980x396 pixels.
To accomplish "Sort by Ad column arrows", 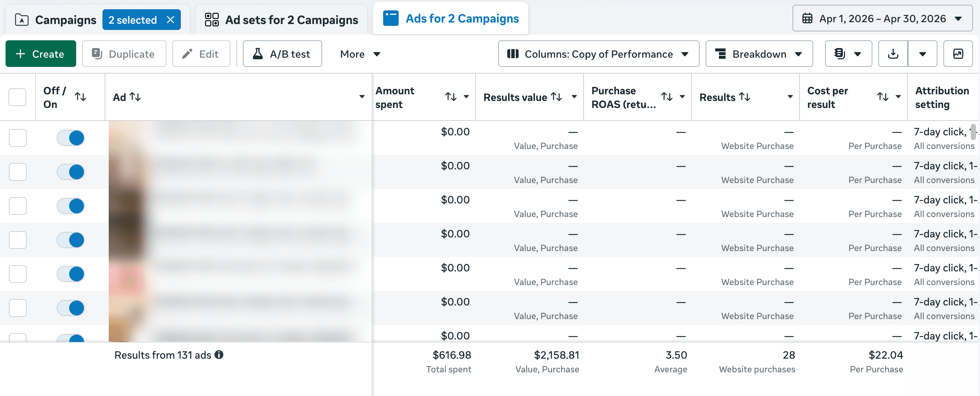I will coord(135,97).
